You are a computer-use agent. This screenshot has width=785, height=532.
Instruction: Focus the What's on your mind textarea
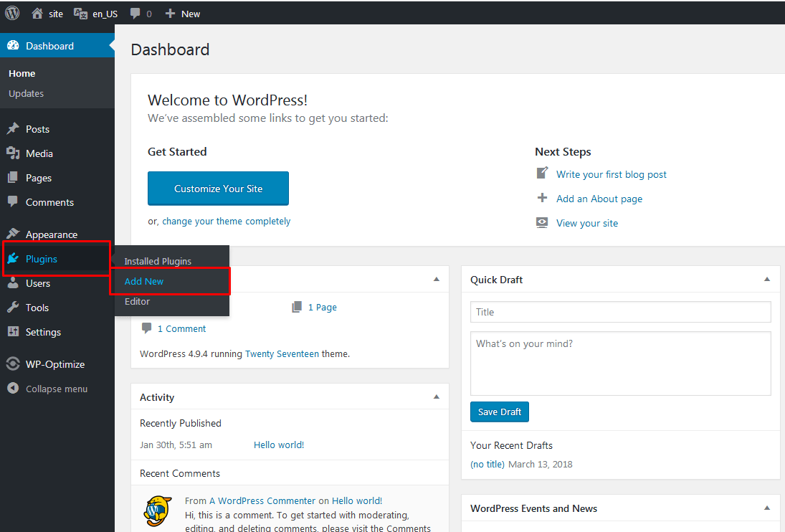click(621, 364)
